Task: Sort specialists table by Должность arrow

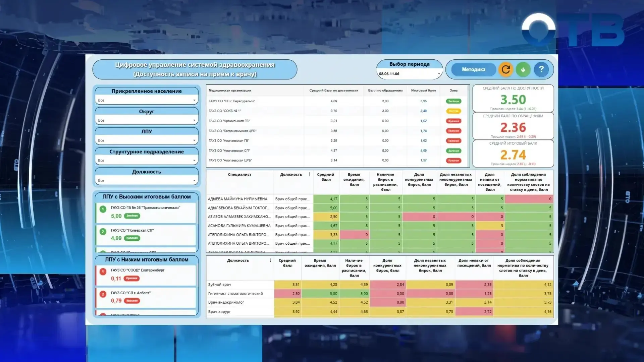Action: (x=309, y=174)
